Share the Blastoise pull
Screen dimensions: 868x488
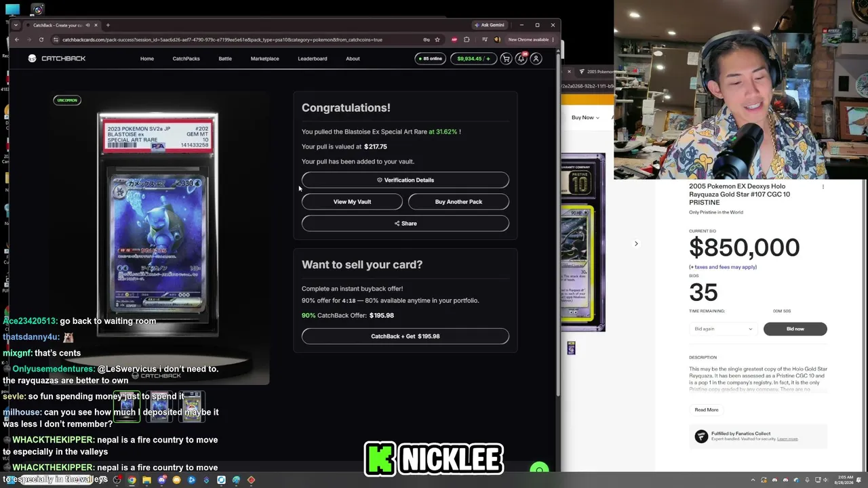coord(406,224)
